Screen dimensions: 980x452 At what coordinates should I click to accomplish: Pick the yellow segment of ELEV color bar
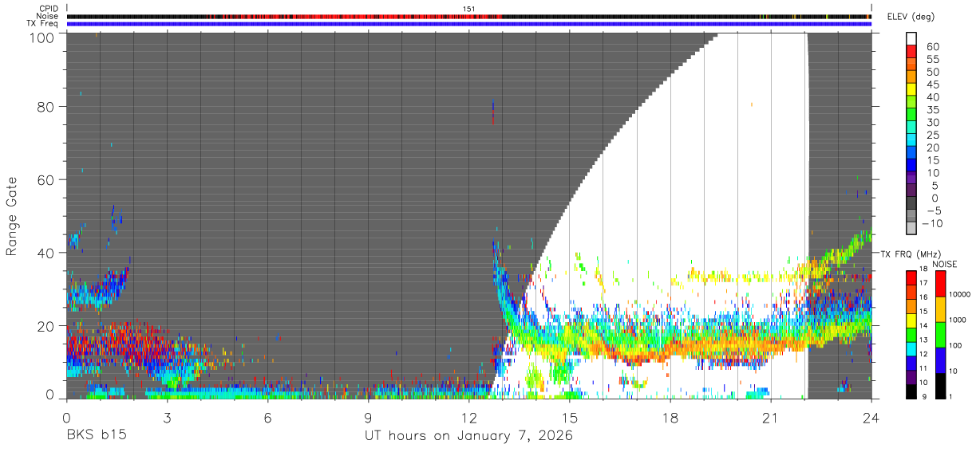tap(911, 90)
